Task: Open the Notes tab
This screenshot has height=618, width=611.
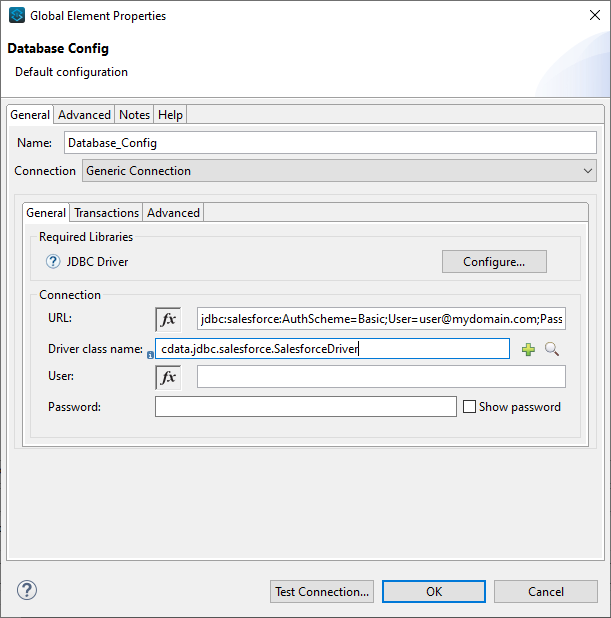Action: 134,115
